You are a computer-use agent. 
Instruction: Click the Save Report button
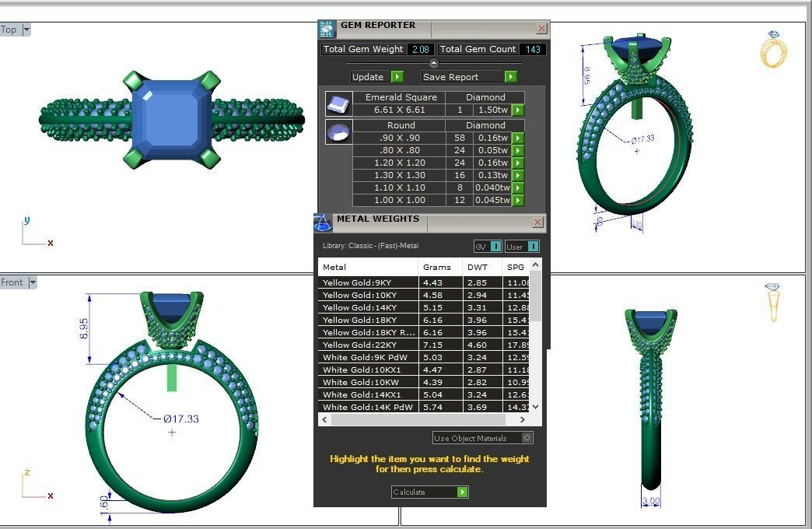(x=469, y=77)
